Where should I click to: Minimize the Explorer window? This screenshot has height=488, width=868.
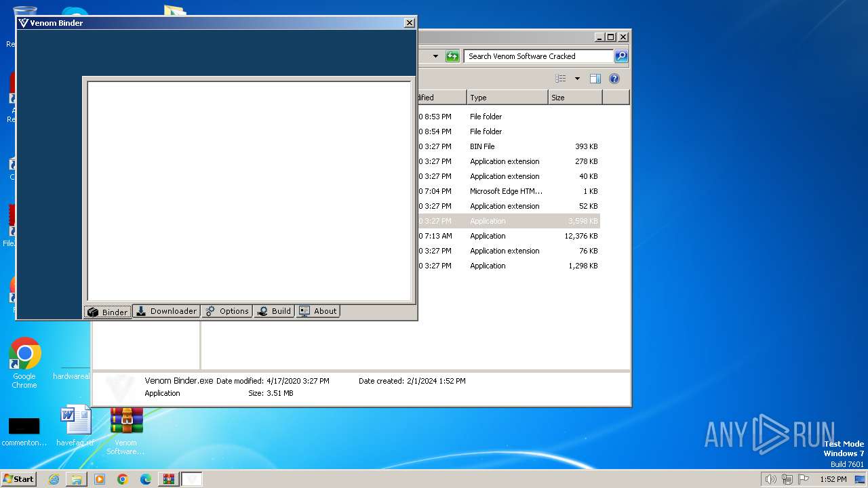point(599,37)
